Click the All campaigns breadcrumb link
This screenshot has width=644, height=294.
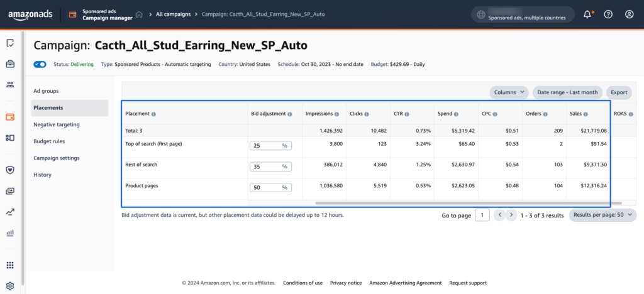point(174,14)
